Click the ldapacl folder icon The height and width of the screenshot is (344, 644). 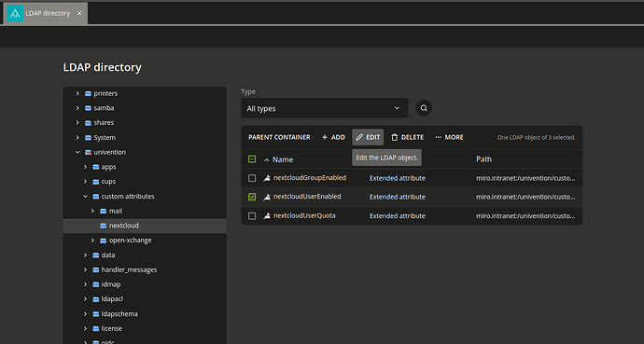click(96, 299)
